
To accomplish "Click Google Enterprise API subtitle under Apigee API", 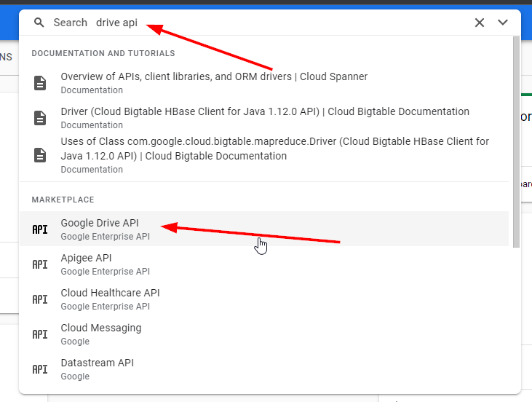I will tap(106, 272).
